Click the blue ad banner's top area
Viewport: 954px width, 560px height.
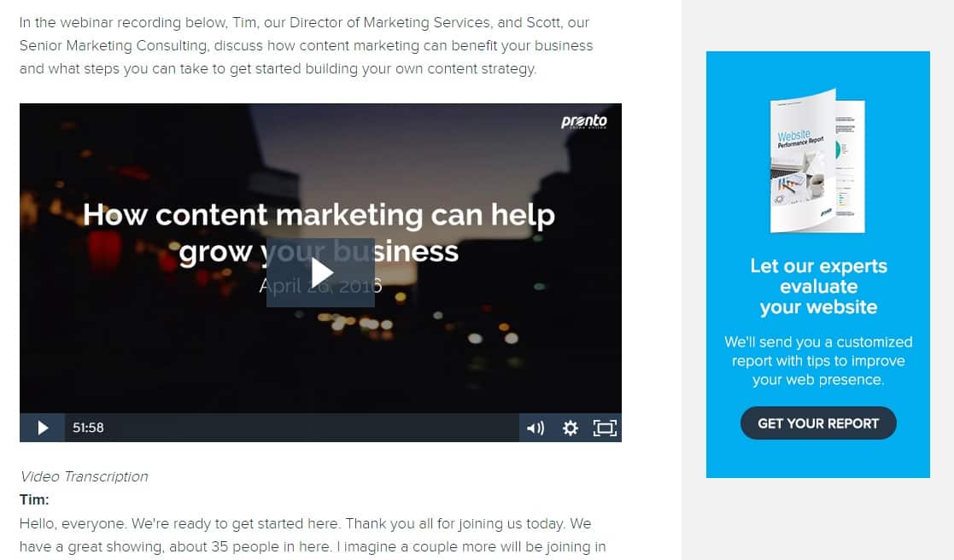(817, 68)
